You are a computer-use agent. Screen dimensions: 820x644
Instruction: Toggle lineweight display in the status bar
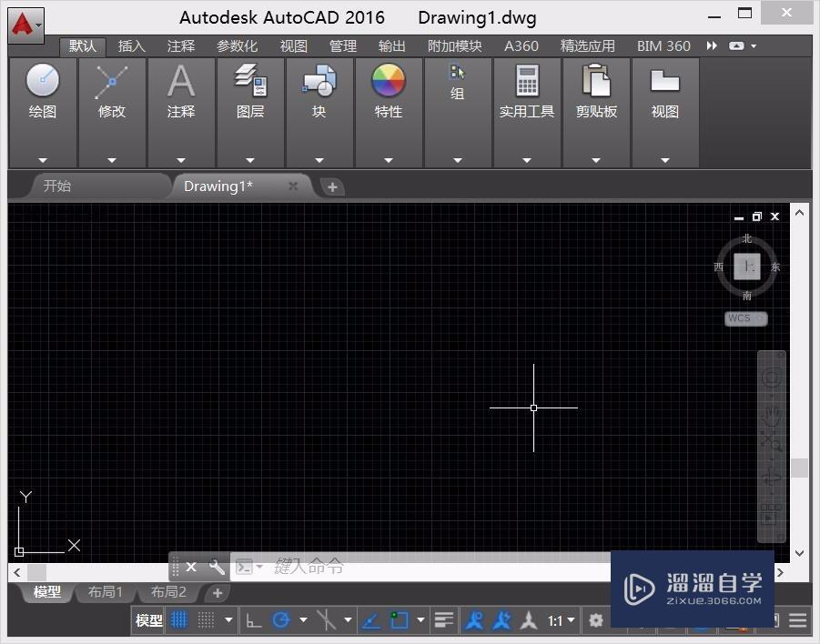(444, 620)
